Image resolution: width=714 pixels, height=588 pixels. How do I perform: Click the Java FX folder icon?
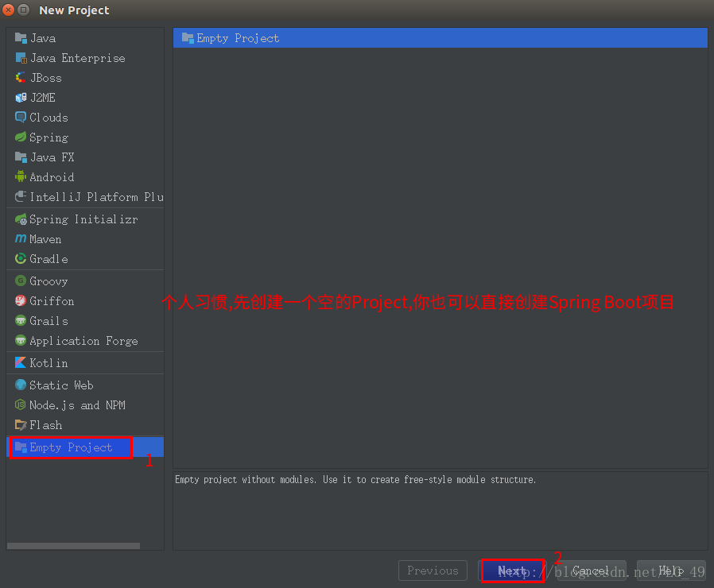[21, 157]
